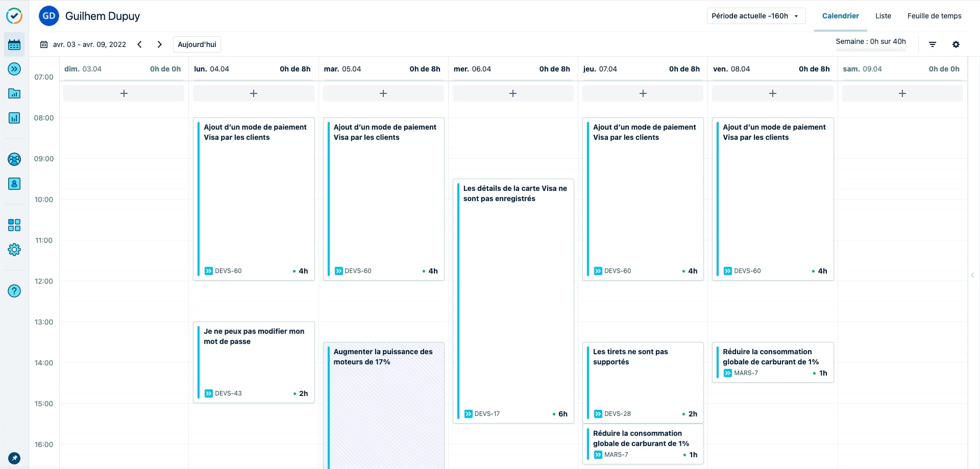Add a worklog on mercredi 06.04
The image size is (980, 469).
click(x=513, y=93)
